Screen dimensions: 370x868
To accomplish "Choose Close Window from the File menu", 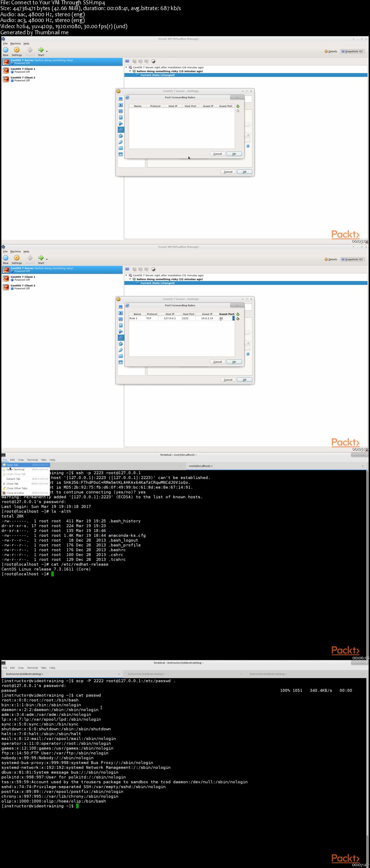I will pyautogui.click(x=25, y=493).
